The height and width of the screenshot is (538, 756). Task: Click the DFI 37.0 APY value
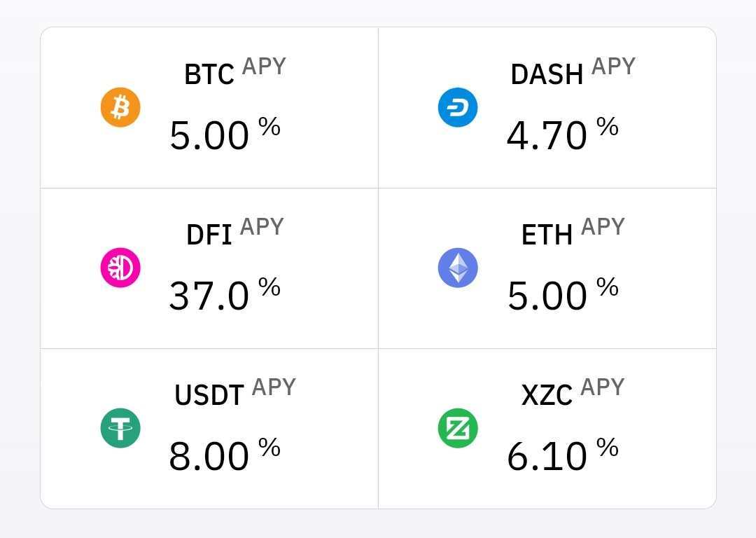pyautogui.click(x=209, y=296)
